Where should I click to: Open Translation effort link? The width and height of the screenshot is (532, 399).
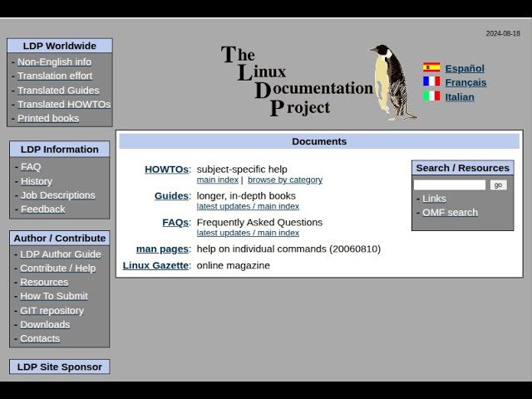point(55,76)
